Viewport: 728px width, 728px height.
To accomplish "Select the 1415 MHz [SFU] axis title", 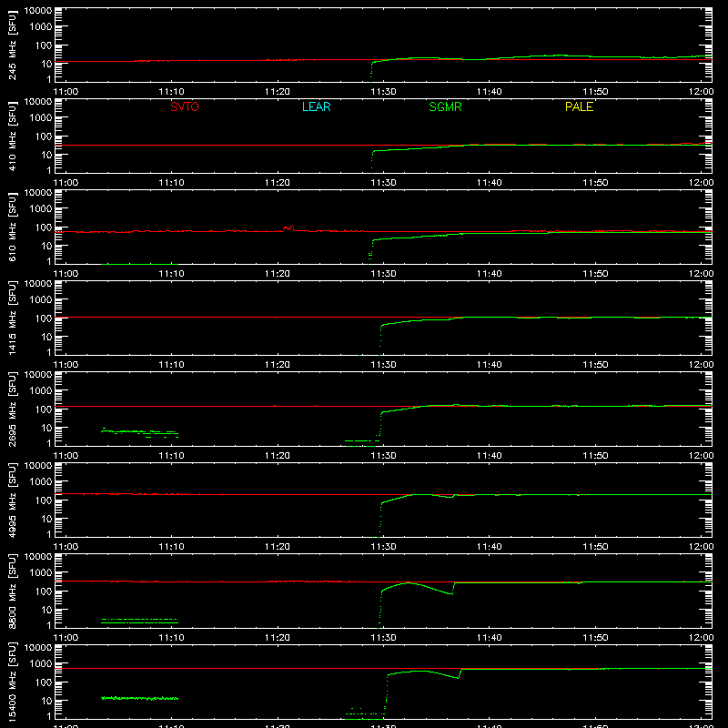I will tap(13, 318).
